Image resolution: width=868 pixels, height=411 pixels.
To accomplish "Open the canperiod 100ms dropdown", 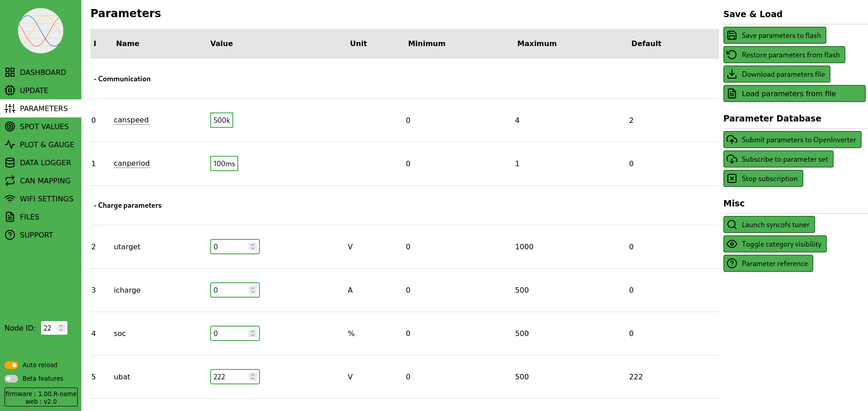I will click(x=224, y=163).
